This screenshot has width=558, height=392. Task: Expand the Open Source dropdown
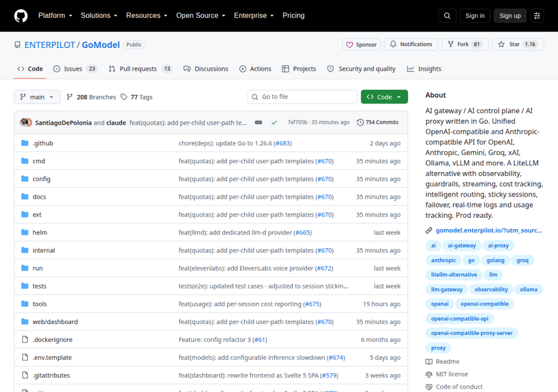tap(201, 16)
